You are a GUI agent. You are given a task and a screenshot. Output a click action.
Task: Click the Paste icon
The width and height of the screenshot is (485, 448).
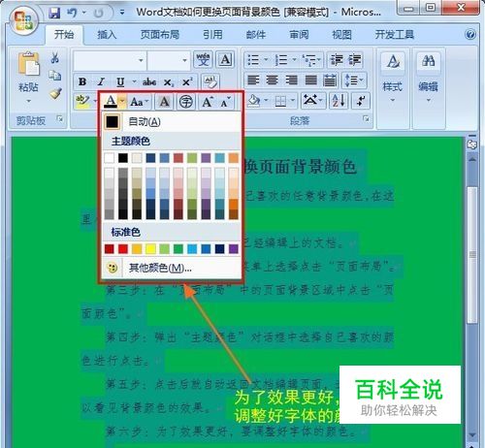pyautogui.click(x=28, y=63)
